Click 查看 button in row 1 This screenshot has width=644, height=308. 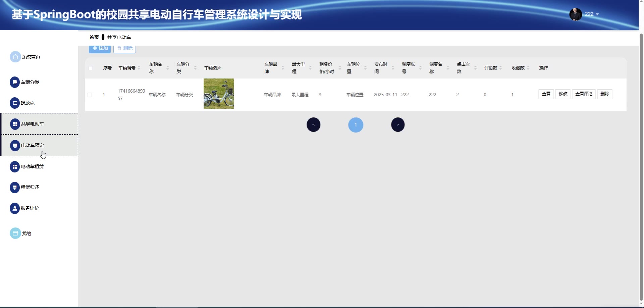click(546, 94)
